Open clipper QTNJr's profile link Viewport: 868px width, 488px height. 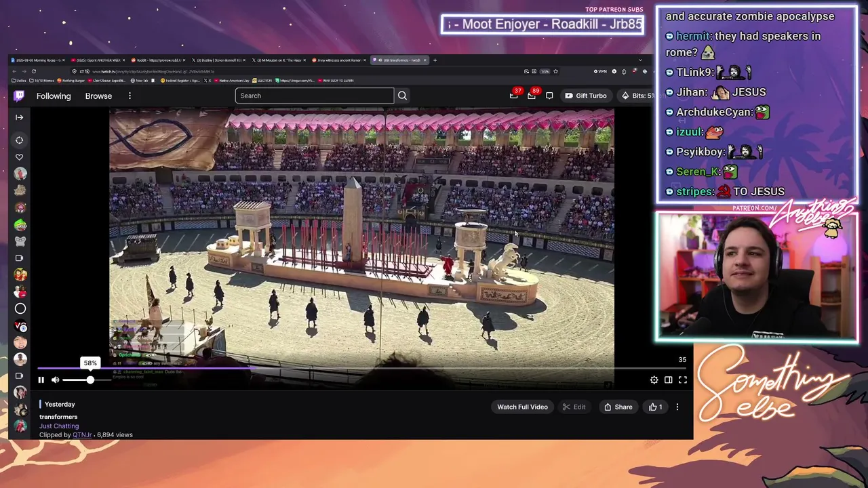82,434
